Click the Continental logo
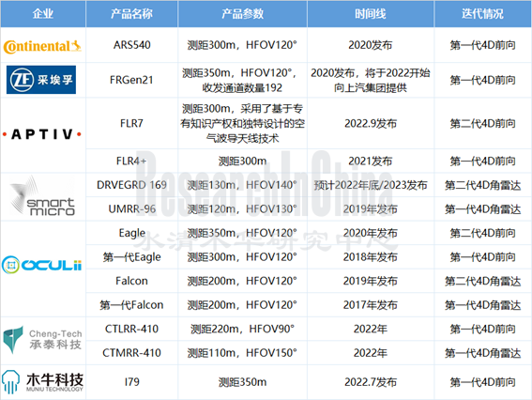 click(x=42, y=46)
